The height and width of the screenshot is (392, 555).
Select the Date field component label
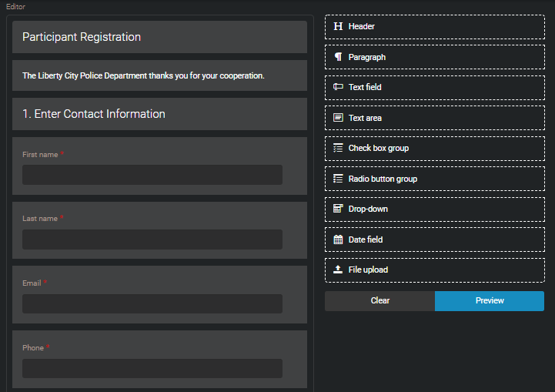[366, 240]
